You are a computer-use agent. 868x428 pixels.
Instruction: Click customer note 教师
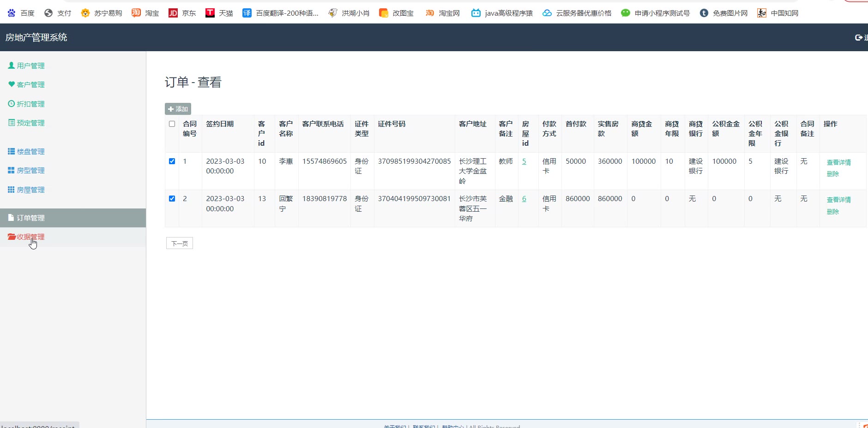(x=506, y=161)
